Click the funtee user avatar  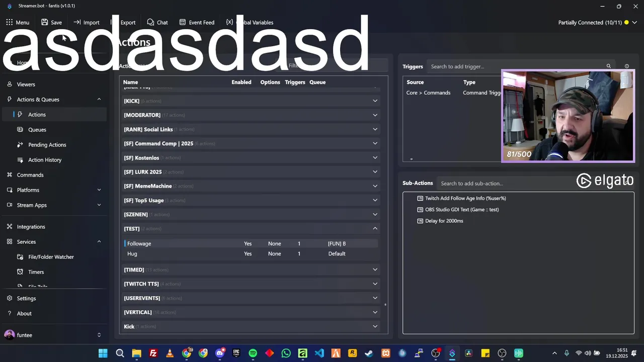[x=9, y=335]
